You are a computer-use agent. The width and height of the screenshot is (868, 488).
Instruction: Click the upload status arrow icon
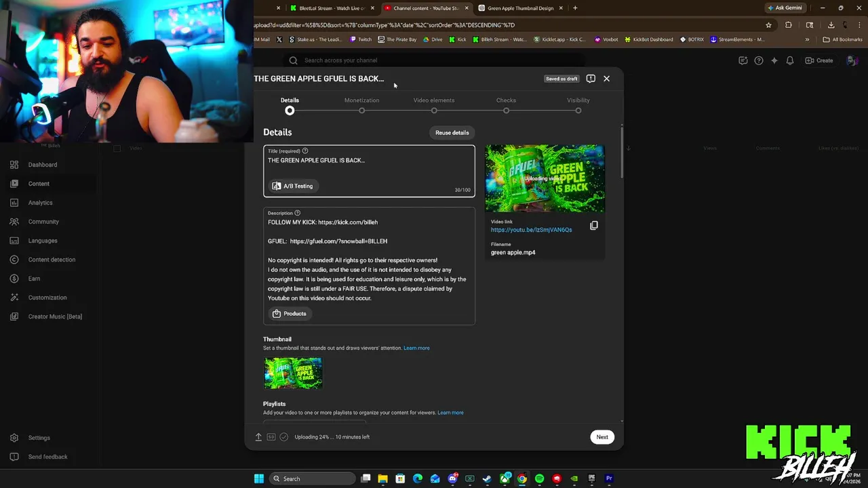click(258, 437)
